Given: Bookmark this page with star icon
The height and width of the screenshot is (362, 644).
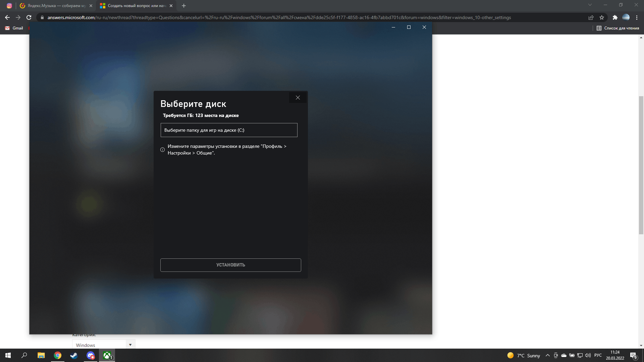Looking at the screenshot, I should [x=602, y=17].
